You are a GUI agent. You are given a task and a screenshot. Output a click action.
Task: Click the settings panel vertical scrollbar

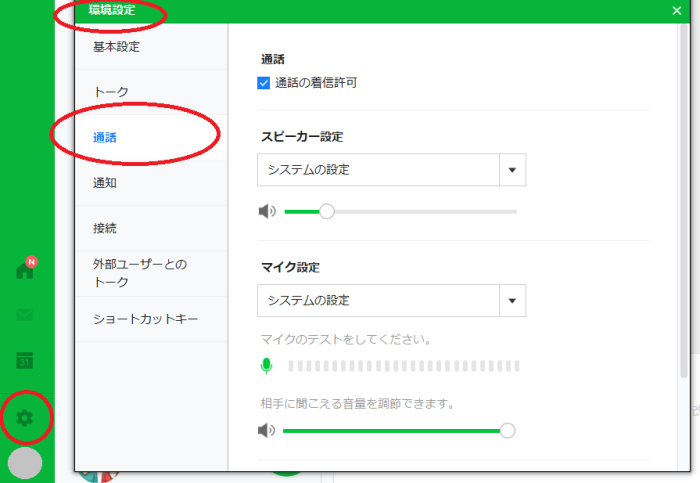[683, 201]
